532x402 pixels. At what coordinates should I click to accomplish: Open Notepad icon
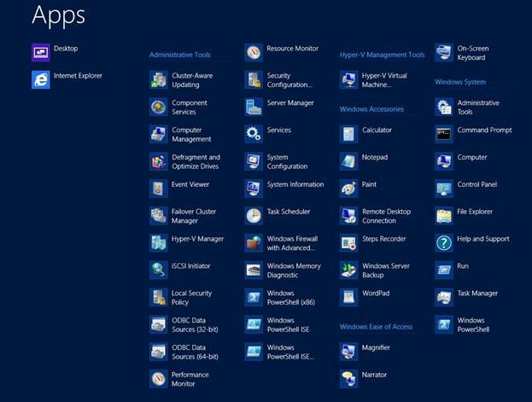click(348, 161)
